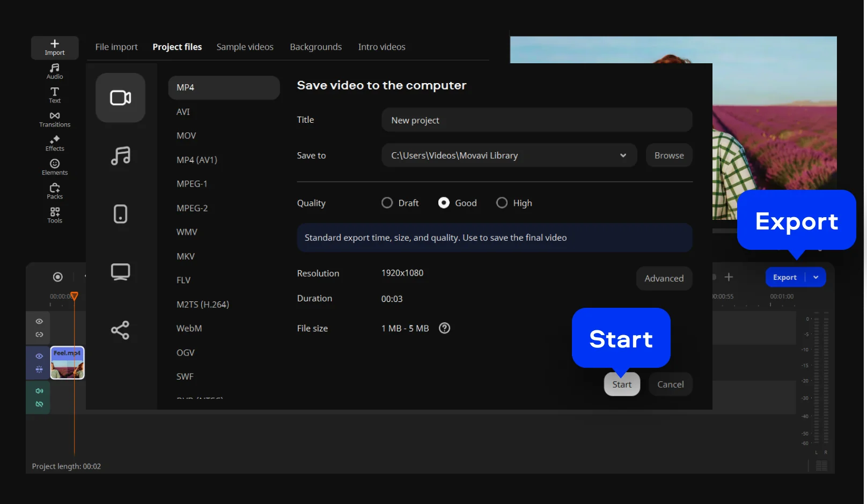Select the TV export category icon

[x=120, y=272]
